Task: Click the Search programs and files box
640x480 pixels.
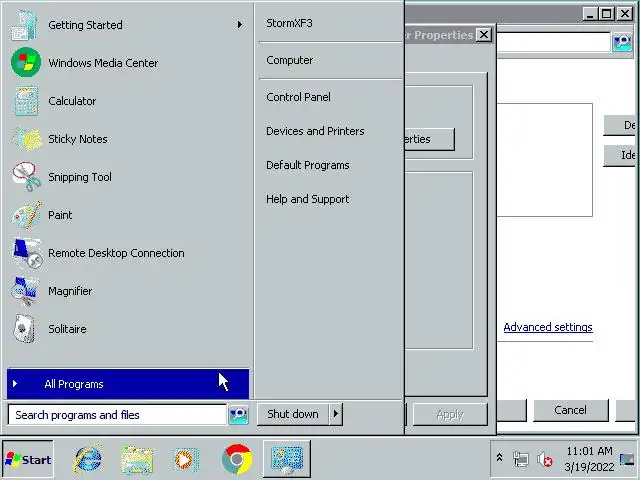Action: coord(117,415)
